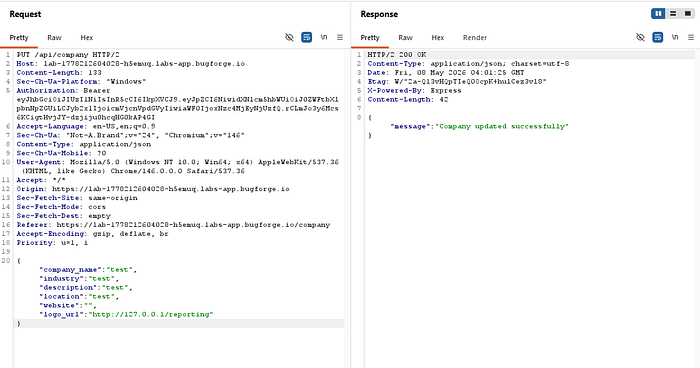Screen dimensions: 700x368
Task: Switch to Response Hex tab
Action: click(438, 38)
